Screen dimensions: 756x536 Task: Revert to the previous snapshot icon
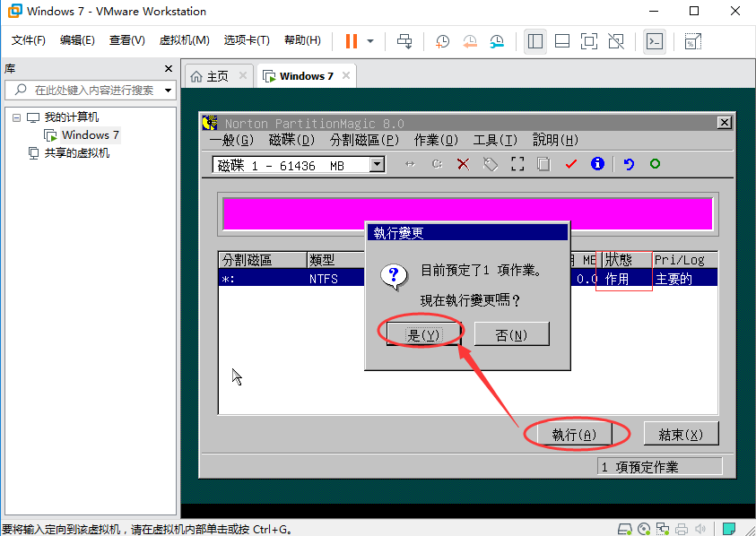[470, 41]
